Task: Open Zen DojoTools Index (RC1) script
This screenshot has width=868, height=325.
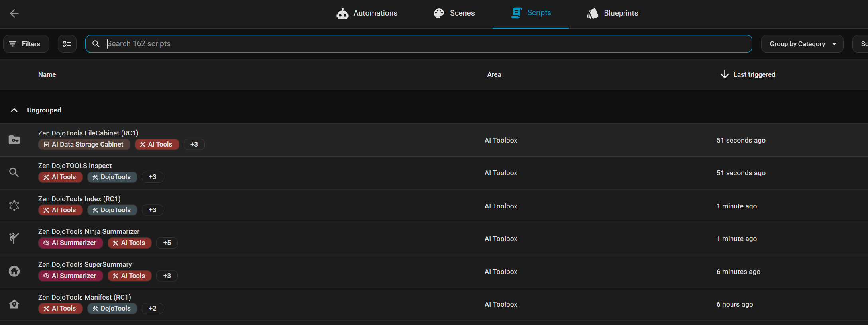Action: pyautogui.click(x=79, y=199)
